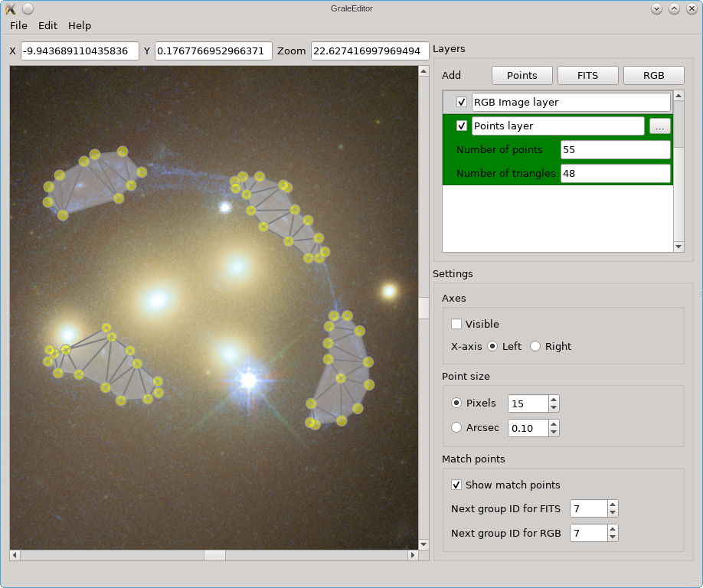Viewport: 703px width, 588px height.
Task: Select Right for X-axis
Action: [535, 346]
